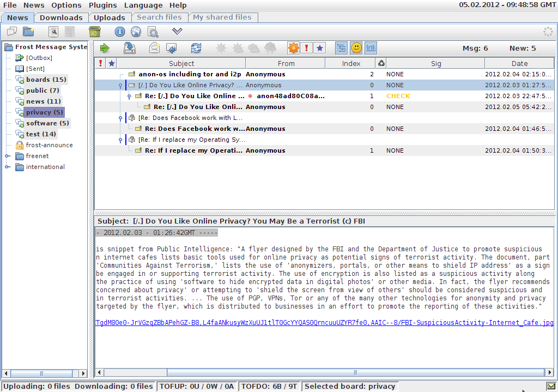Toggle the starred messages filter button
This screenshot has height=392, width=558.
click(319, 48)
